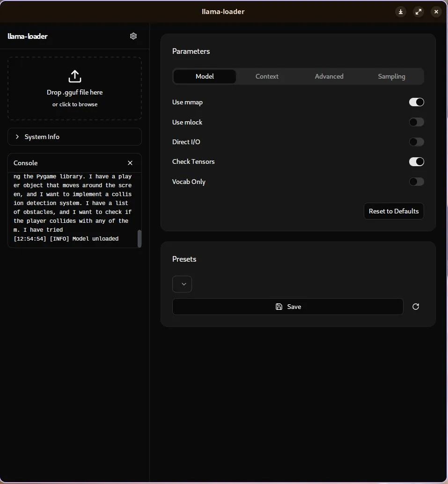Close the llama-loader window

436,12
